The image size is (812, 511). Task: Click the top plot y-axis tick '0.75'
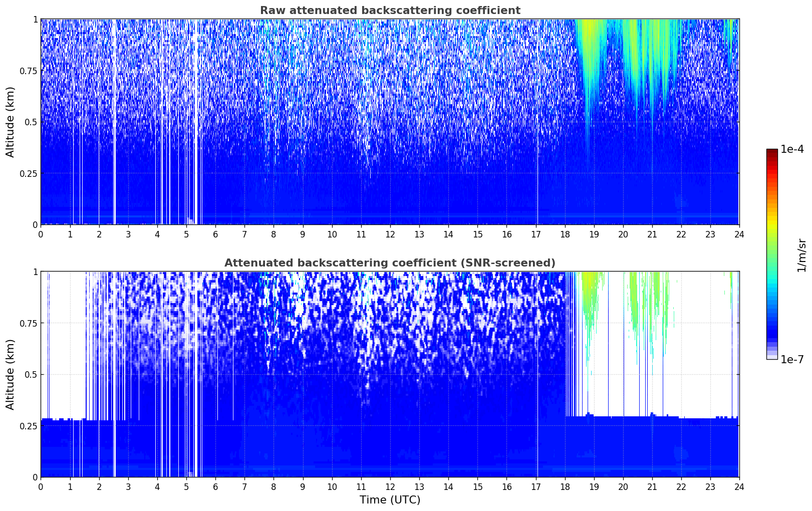click(29, 71)
